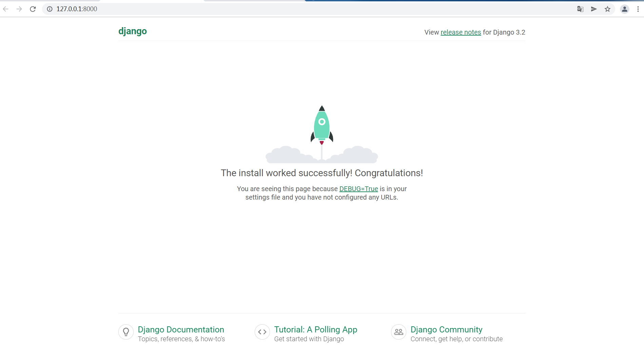Open Django Documentation link

(181, 330)
